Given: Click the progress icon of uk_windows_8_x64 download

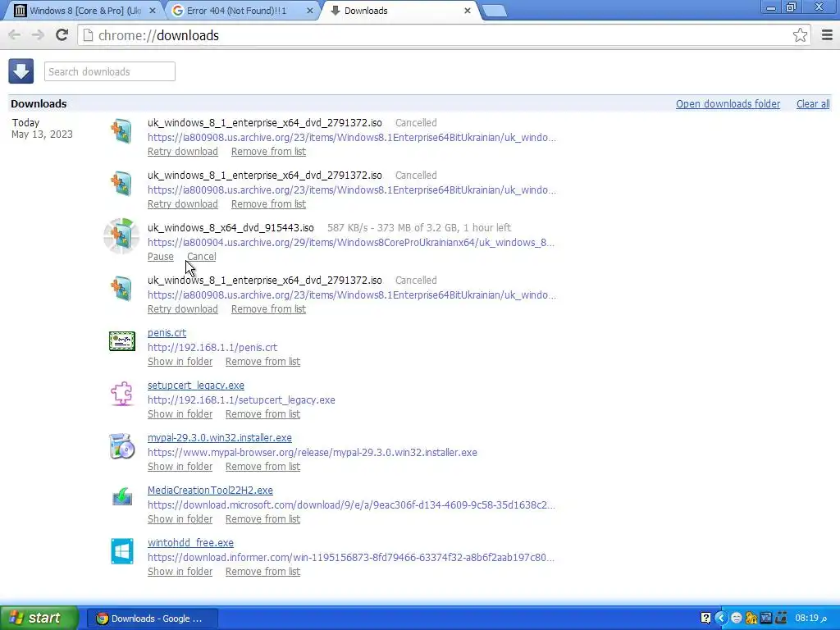Looking at the screenshot, I should tap(121, 235).
